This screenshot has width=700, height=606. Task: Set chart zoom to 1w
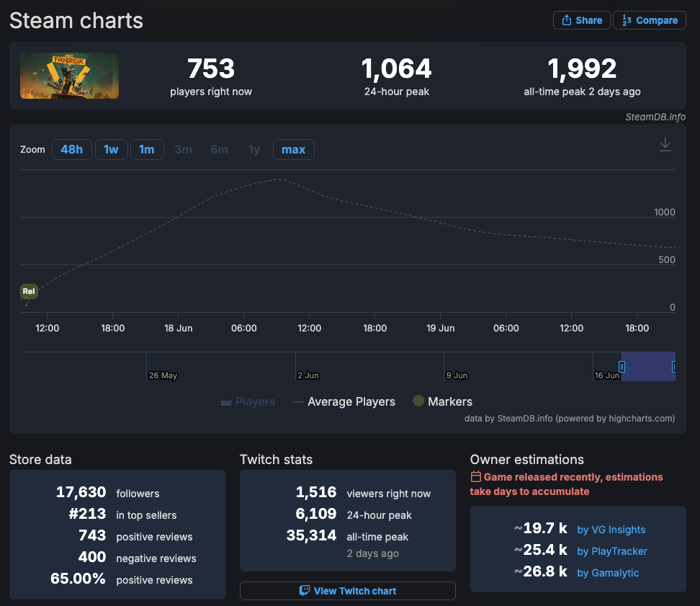tap(111, 149)
